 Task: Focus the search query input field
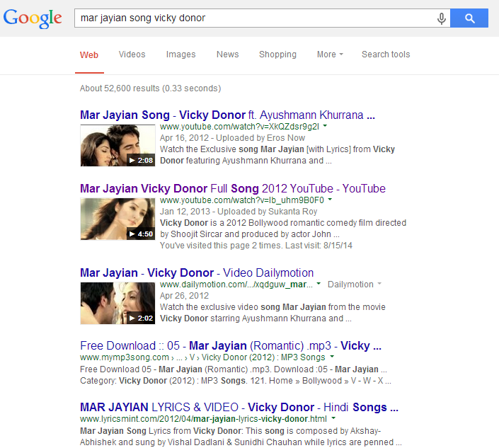coord(255,18)
